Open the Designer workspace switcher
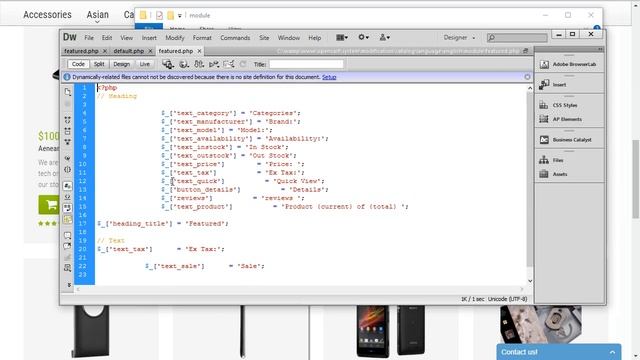The width and height of the screenshot is (640, 360). (x=459, y=38)
